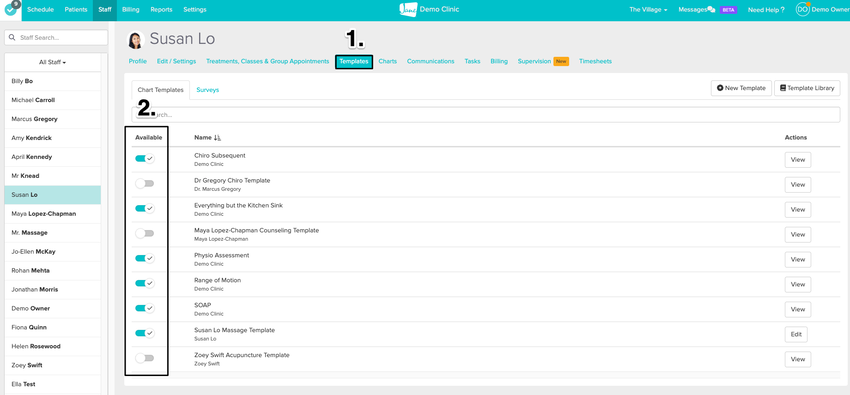Go to the Patients section
The height and width of the screenshot is (395, 850).
pyautogui.click(x=76, y=10)
